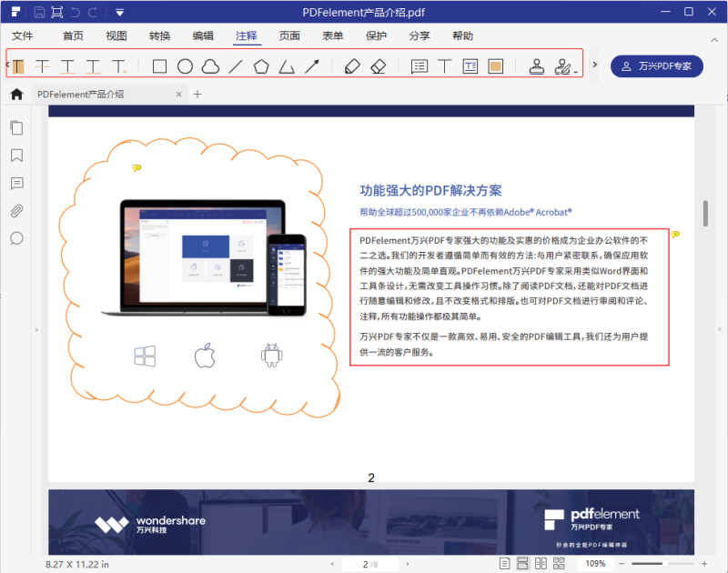This screenshot has width=728, height=573.
Task: Switch to the 编辑 ribbon tab
Action: click(x=203, y=35)
